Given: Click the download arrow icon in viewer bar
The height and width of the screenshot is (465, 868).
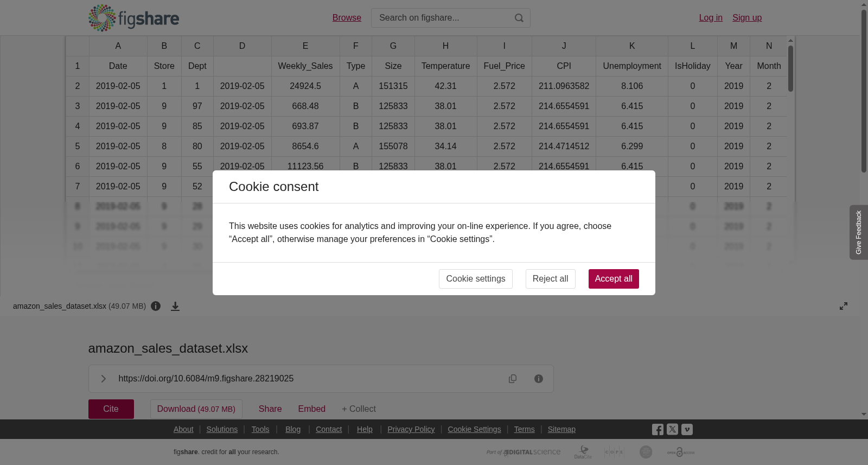Looking at the screenshot, I should [x=175, y=306].
